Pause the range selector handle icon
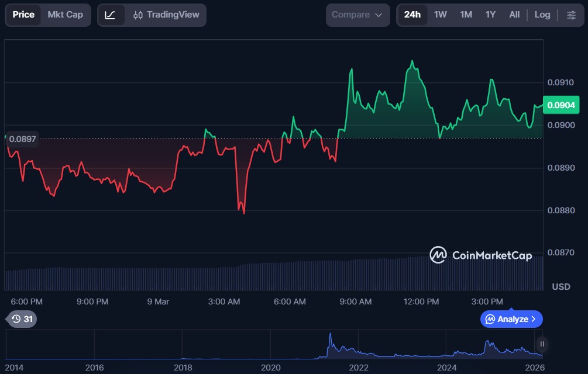588x374 pixels. pyautogui.click(x=542, y=344)
